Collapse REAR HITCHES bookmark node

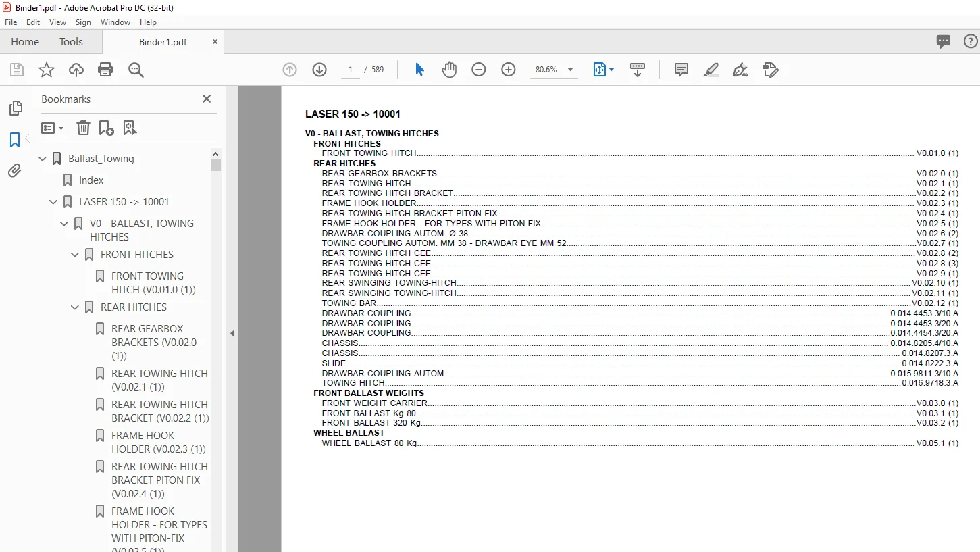pyautogui.click(x=76, y=307)
